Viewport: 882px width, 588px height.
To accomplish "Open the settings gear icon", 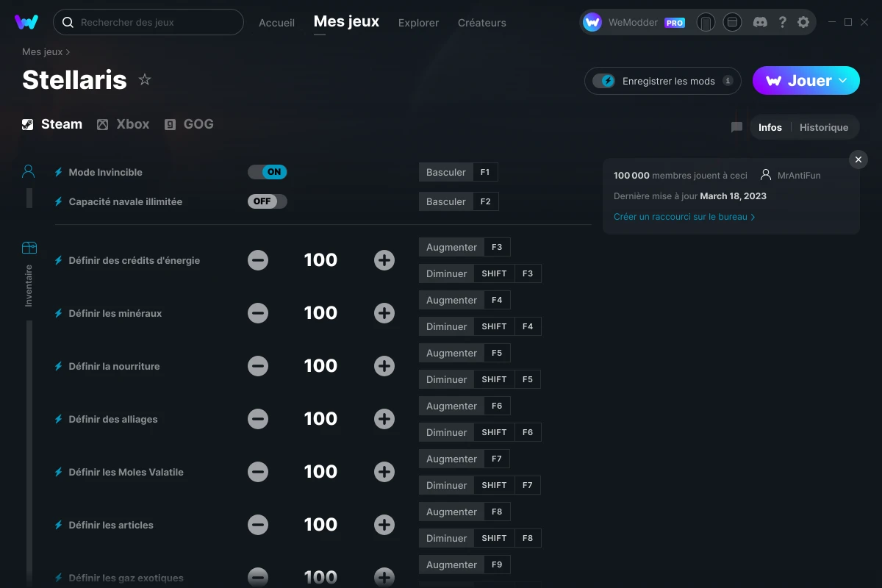I will point(803,22).
